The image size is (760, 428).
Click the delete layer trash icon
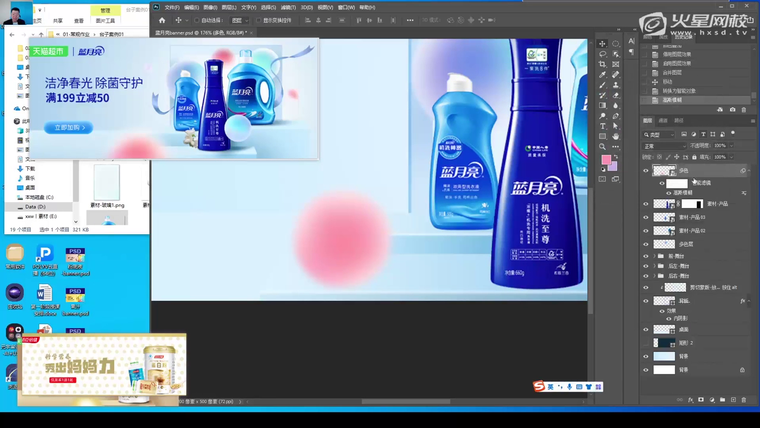coord(744,400)
